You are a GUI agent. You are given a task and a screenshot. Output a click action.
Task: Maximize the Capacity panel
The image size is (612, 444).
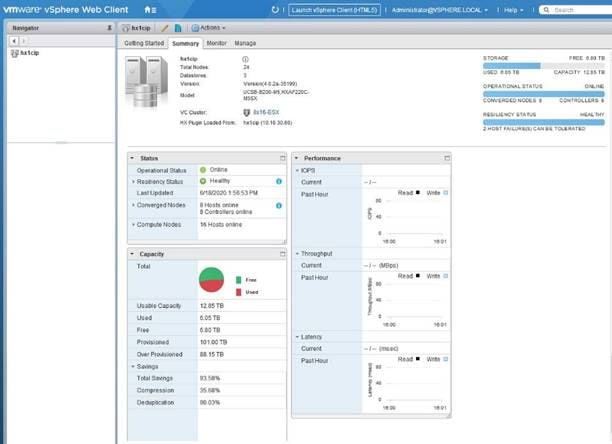coord(283,254)
